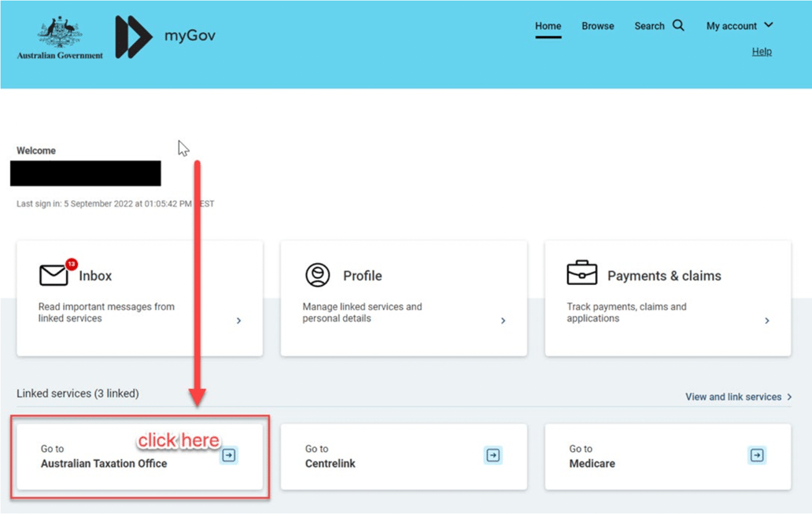The height and width of the screenshot is (515, 812).
Task: Open the Help link
Action: pos(761,51)
